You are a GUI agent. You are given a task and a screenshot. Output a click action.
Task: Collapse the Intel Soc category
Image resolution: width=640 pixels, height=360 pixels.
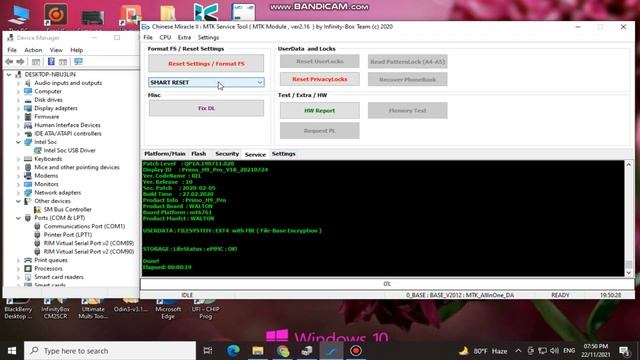point(18,142)
